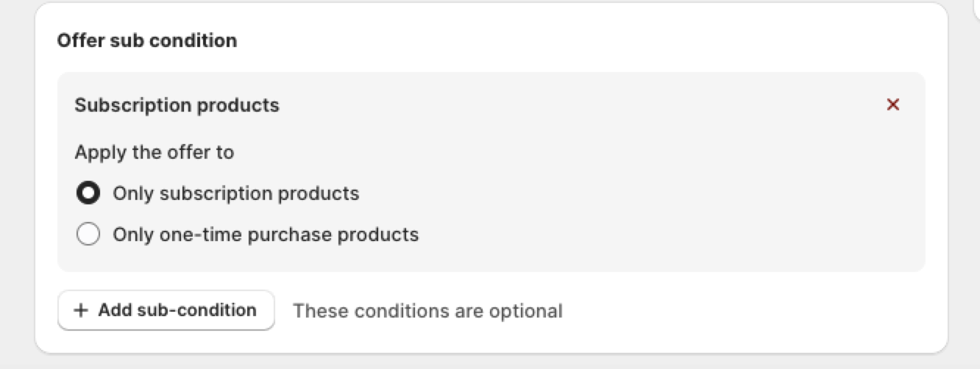Screen dimensions: 980x369
Task: Click blank area right of the radio options
Action: pyautogui.click(x=662, y=215)
